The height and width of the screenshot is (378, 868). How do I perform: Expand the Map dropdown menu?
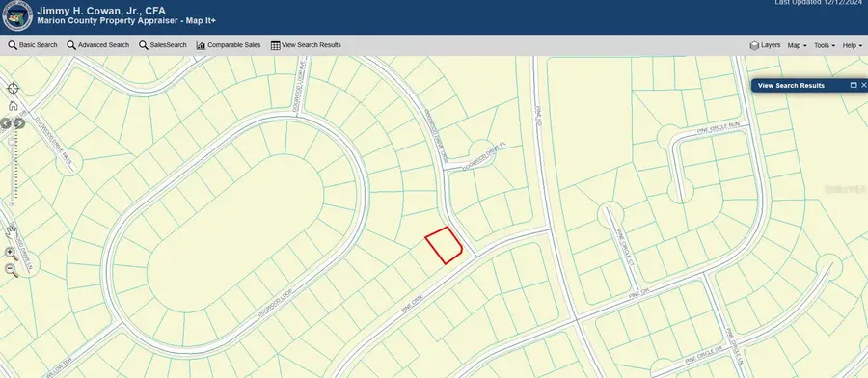[798, 46]
